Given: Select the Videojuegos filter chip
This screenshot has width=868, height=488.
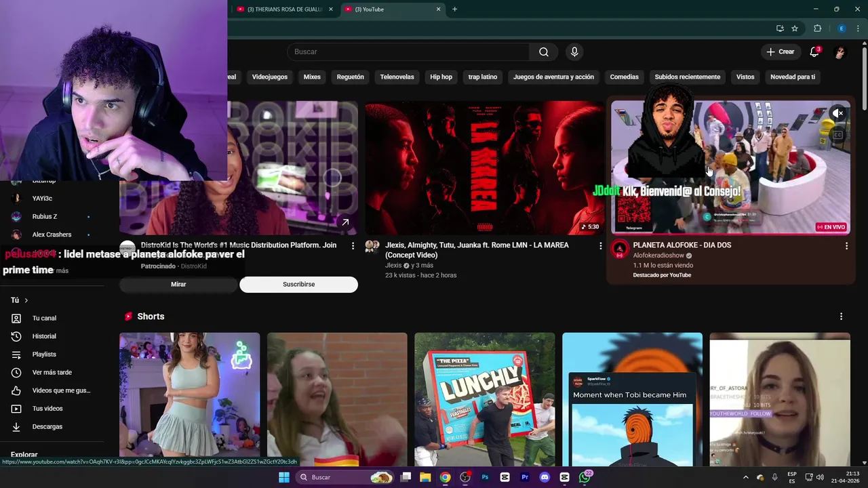Looking at the screenshot, I should [270, 77].
